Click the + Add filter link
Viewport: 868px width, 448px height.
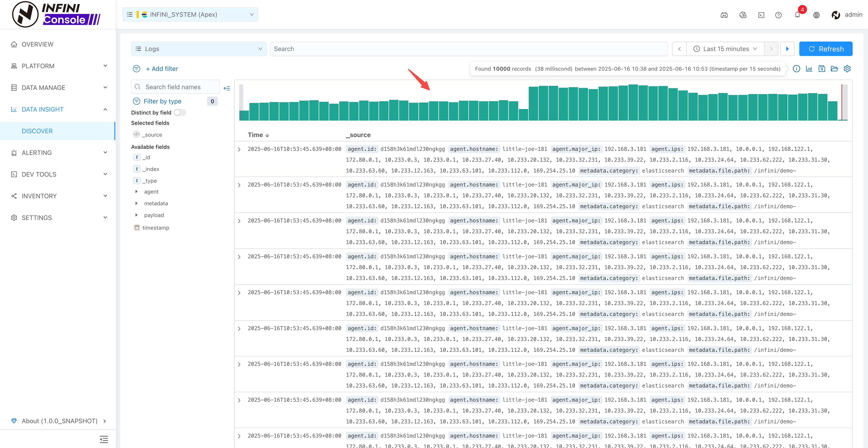point(162,69)
